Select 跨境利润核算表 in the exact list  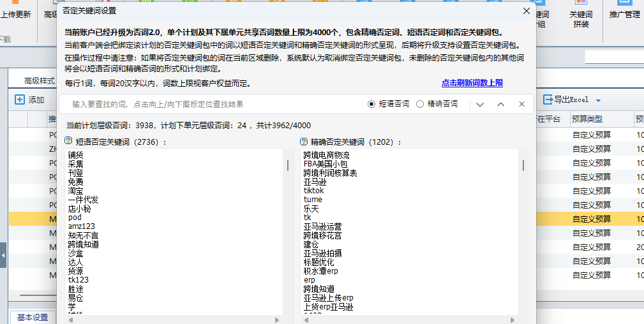point(330,173)
